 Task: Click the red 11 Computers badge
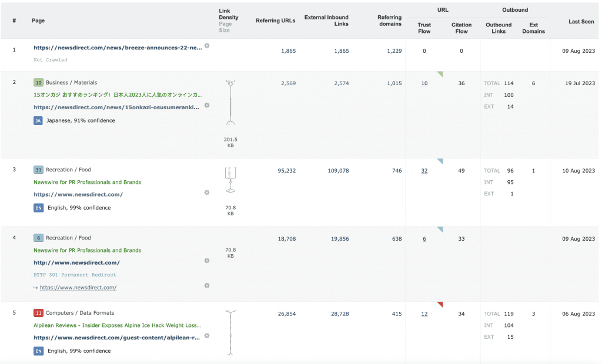pyautogui.click(x=38, y=313)
